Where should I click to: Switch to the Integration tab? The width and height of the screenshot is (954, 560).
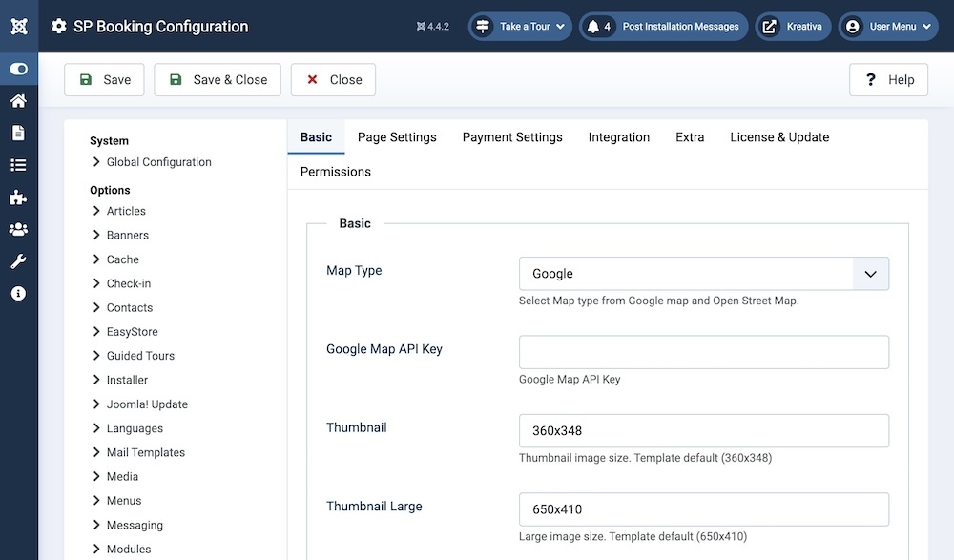618,137
